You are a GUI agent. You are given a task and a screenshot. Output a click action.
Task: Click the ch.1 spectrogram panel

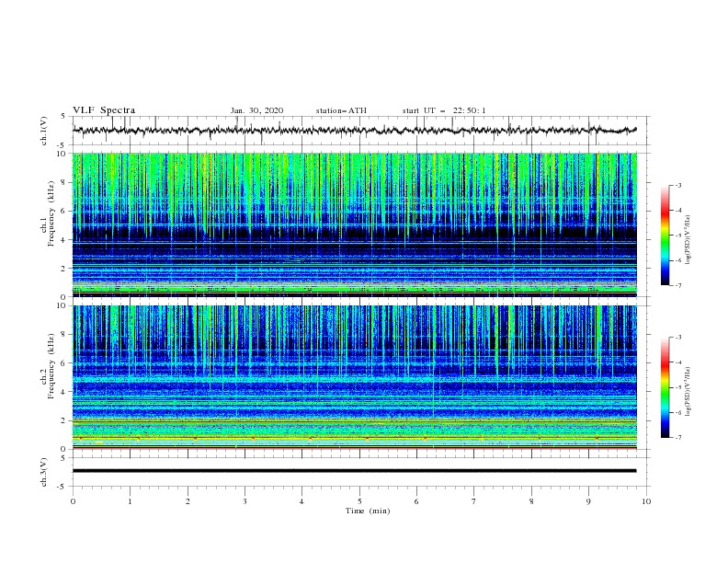click(x=354, y=224)
